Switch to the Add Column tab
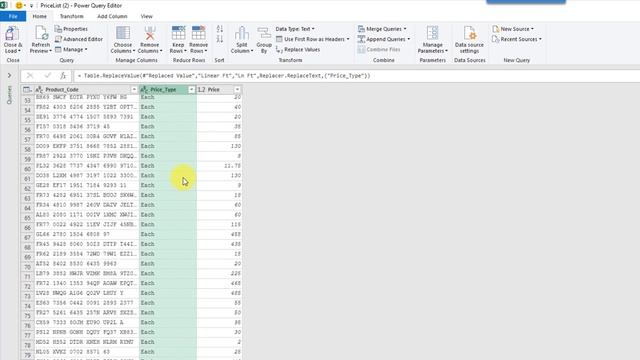640x360 pixels. tap(112, 16)
